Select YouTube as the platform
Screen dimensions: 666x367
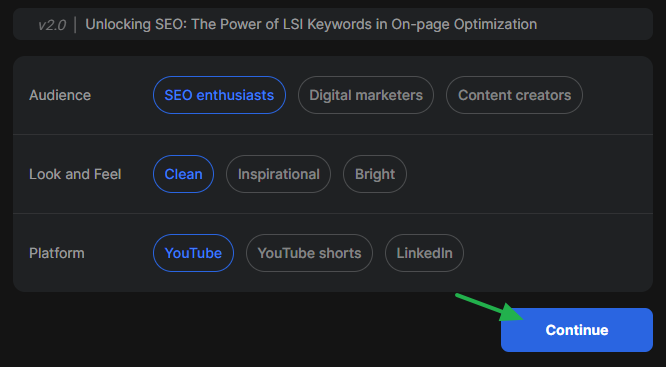pos(193,253)
